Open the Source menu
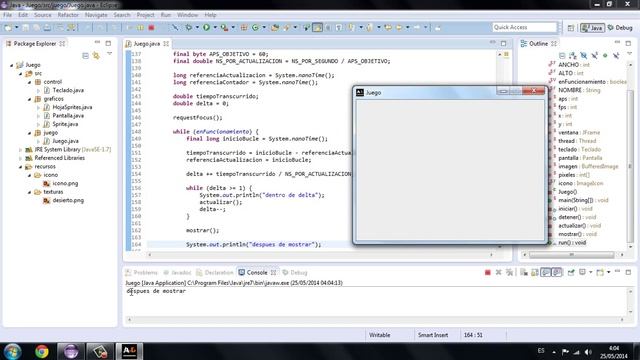Viewport: 640px width, 360px height. point(42,15)
